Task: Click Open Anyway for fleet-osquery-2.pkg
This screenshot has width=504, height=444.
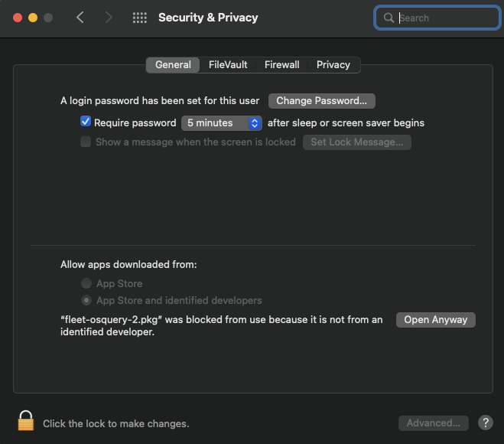Action: (435, 320)
